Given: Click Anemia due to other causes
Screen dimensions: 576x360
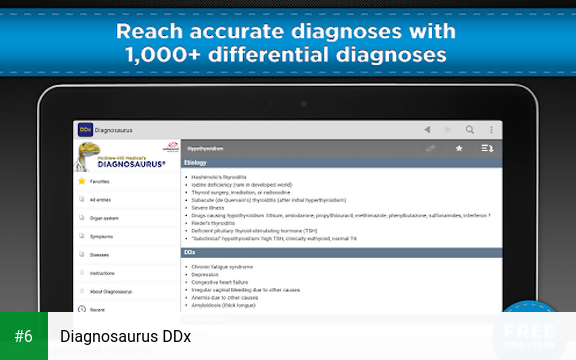Looking at the screenshot, I should 225,298.
